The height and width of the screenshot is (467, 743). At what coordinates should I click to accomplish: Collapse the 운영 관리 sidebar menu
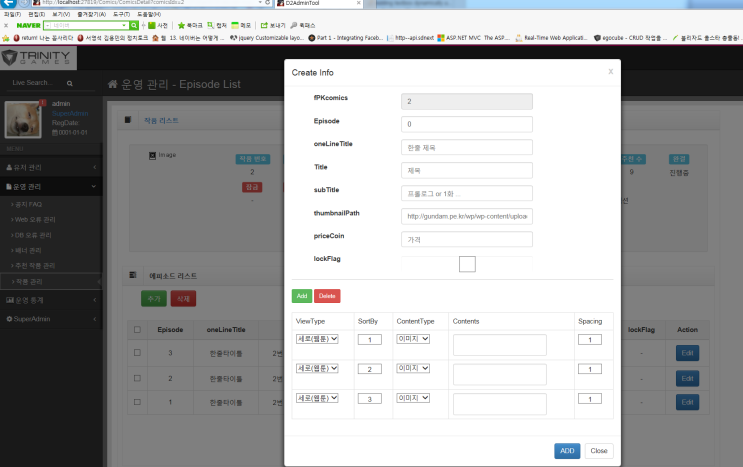coord(51,187)
